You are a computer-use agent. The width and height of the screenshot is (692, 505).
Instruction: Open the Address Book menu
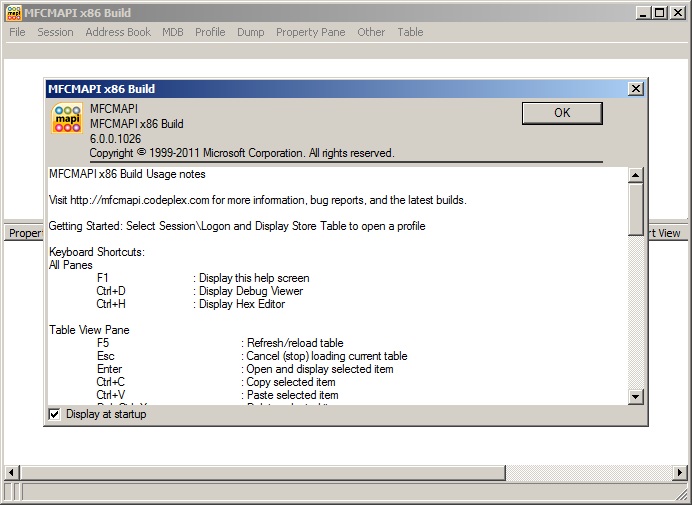[118, 32]
